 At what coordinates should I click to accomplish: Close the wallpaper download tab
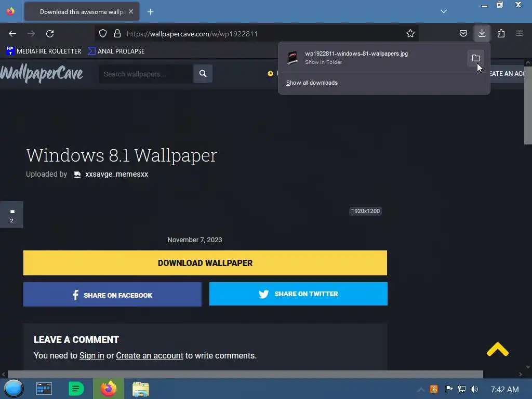(x=131, y=11)
